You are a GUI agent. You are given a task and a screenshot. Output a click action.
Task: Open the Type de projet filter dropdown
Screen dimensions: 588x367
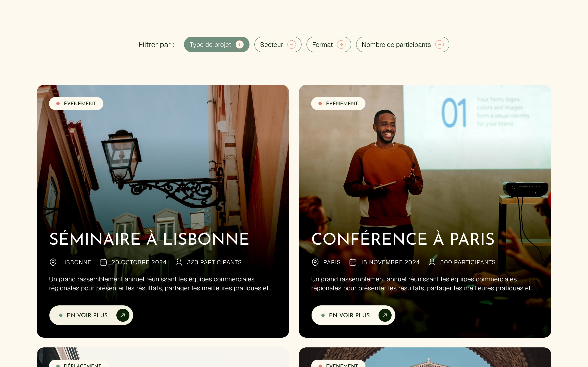pos(216,44)
